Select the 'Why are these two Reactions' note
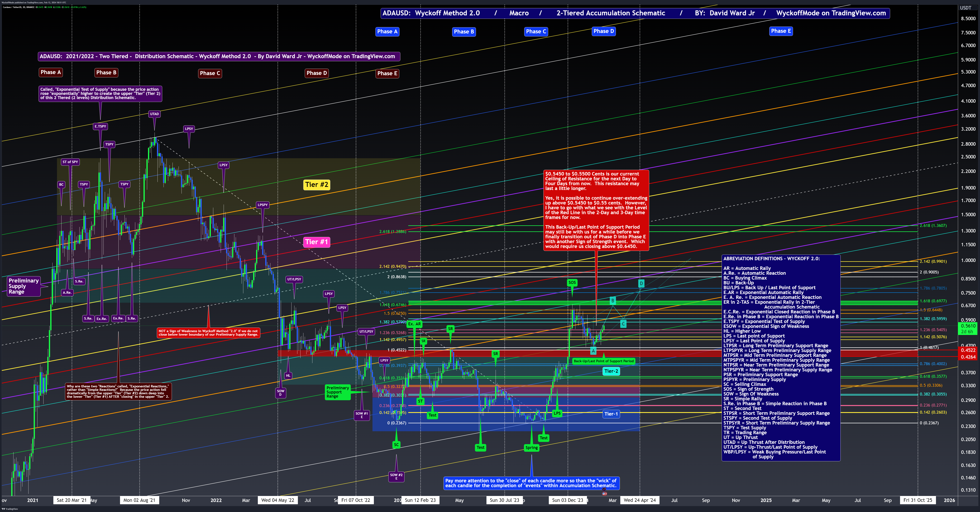 click(118, 392)
